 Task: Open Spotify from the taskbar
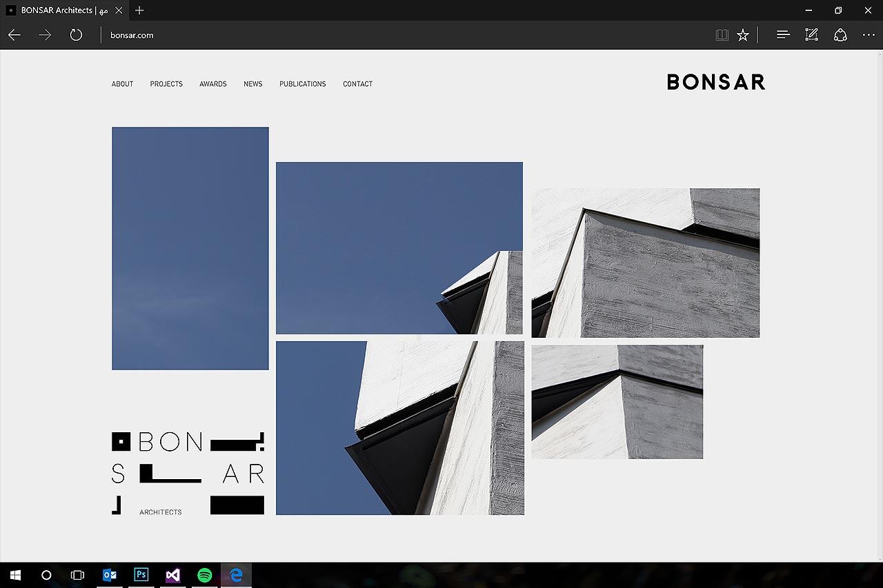point(205,575)
